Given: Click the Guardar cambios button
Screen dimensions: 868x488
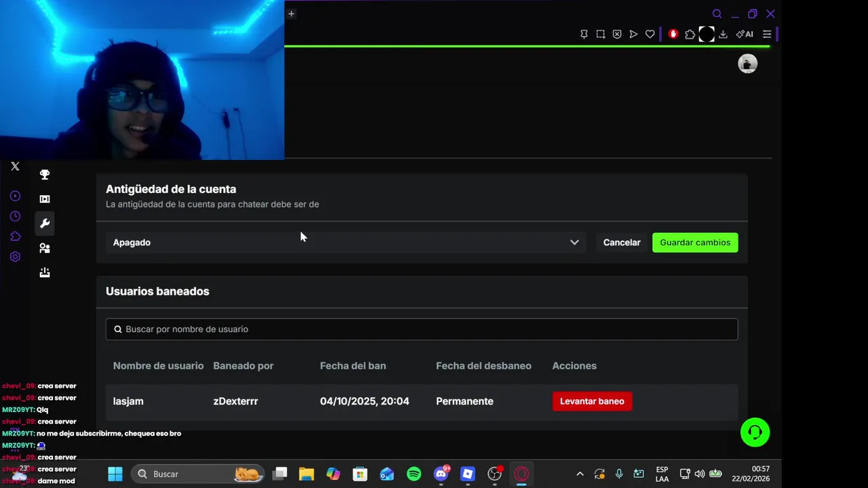Looking at the screenshot, I should (x=695, y=243).
